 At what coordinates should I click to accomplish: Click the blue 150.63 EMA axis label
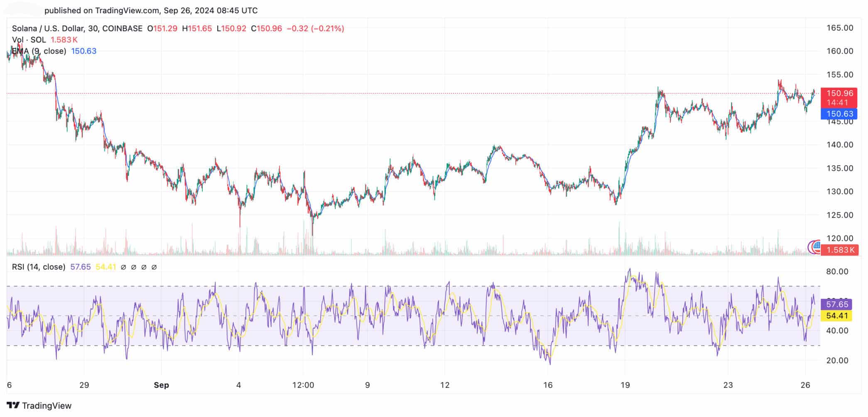coord(839,114)
